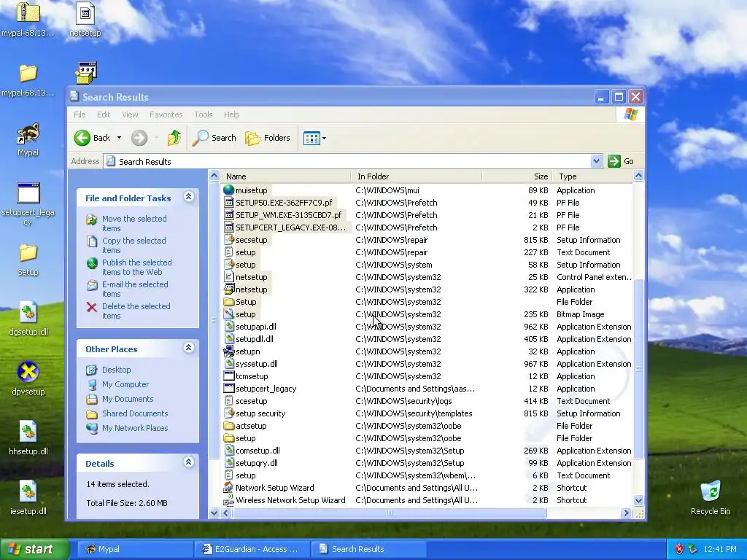Sort by the Name column header

285,176
